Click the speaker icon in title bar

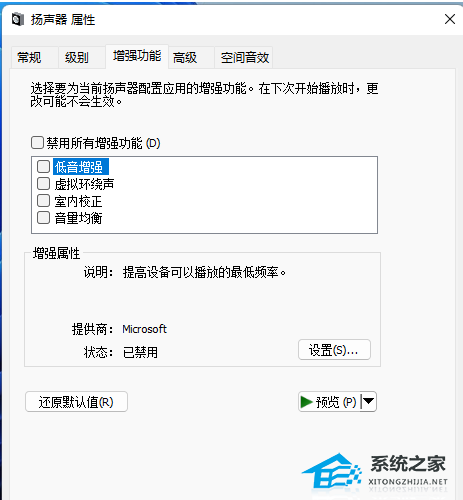click(18, 19)
